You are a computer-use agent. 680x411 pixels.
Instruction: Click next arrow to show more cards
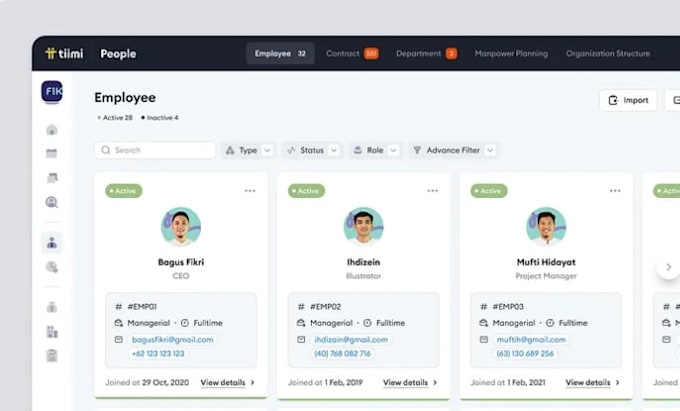point(668,267)
